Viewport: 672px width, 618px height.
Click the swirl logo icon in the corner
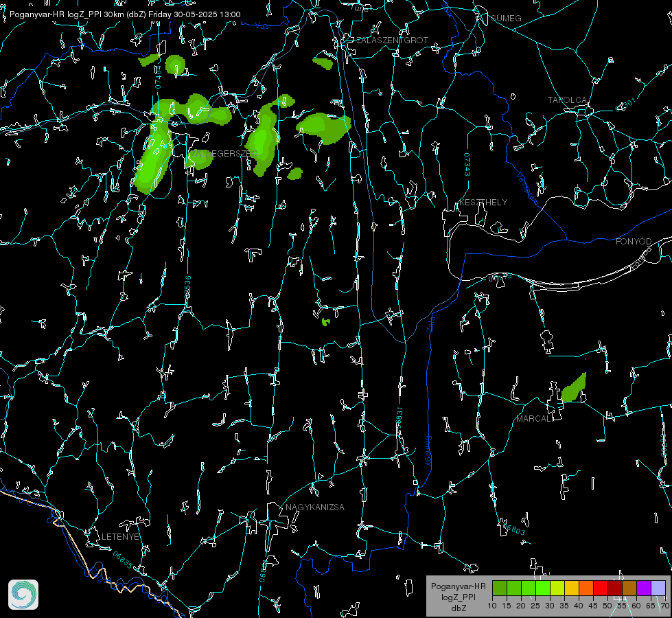tap(23, 595)
